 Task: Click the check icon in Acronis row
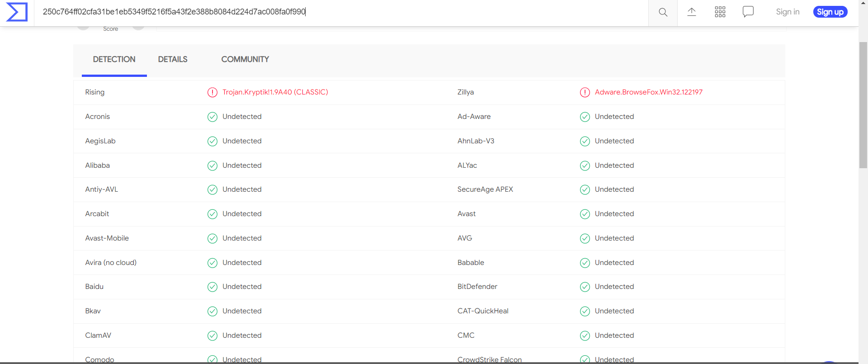pos(212,117)
